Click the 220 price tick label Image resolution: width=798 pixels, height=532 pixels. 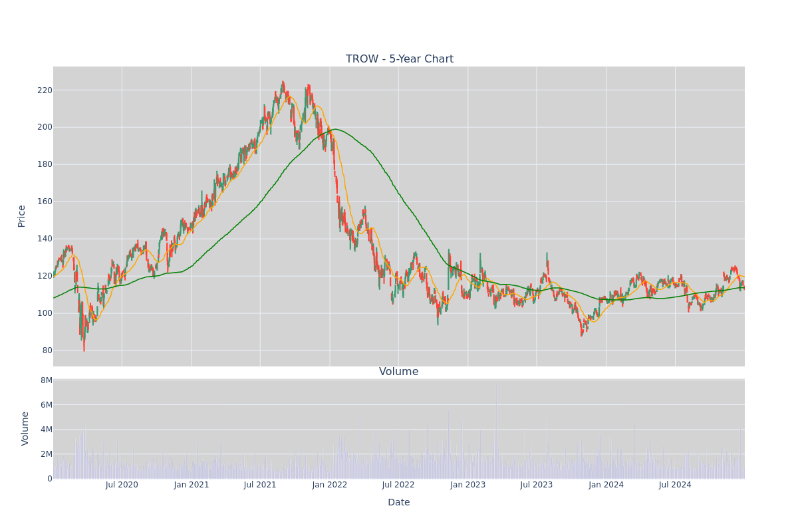[x=45, y=90]
